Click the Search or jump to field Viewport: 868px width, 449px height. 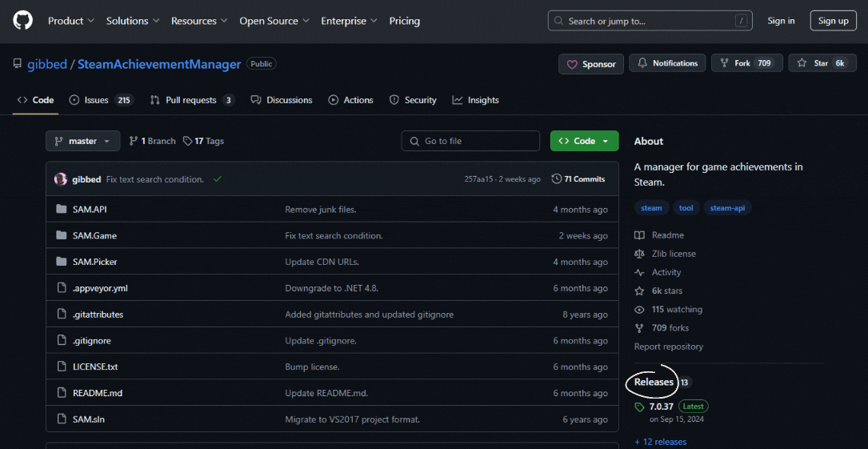(650, 21)
